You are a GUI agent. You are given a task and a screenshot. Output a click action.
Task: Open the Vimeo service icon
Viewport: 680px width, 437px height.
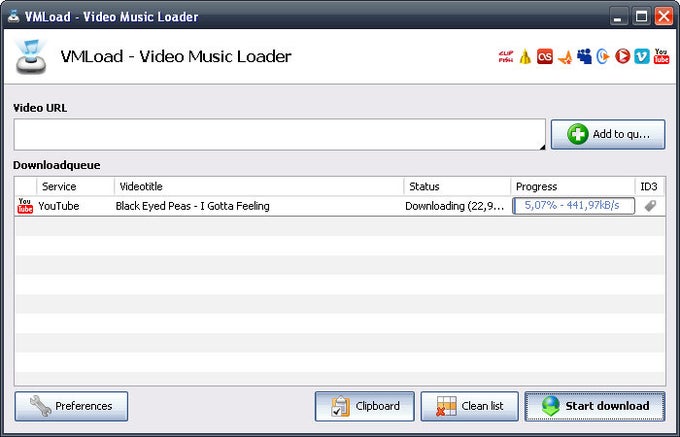642,56
